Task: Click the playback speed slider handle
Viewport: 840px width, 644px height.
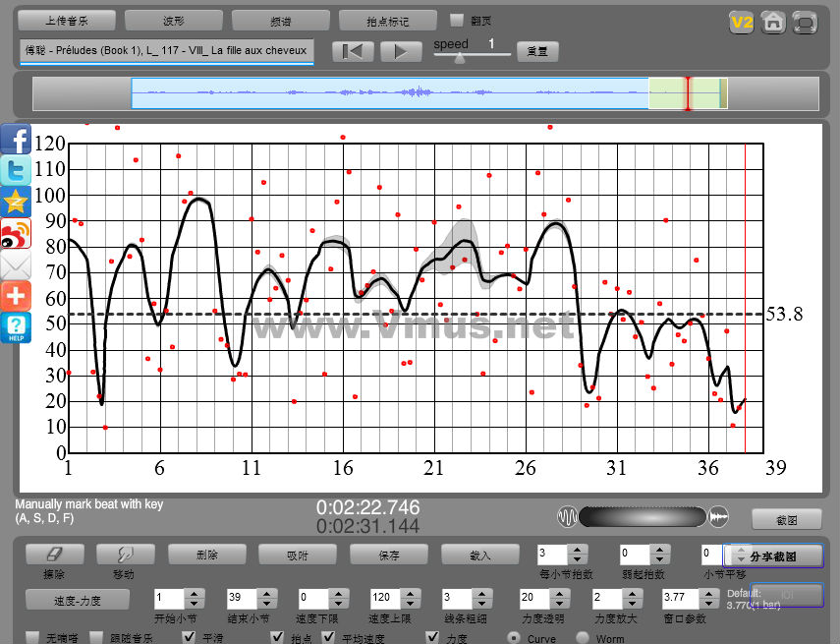Action: pos(459,57)
